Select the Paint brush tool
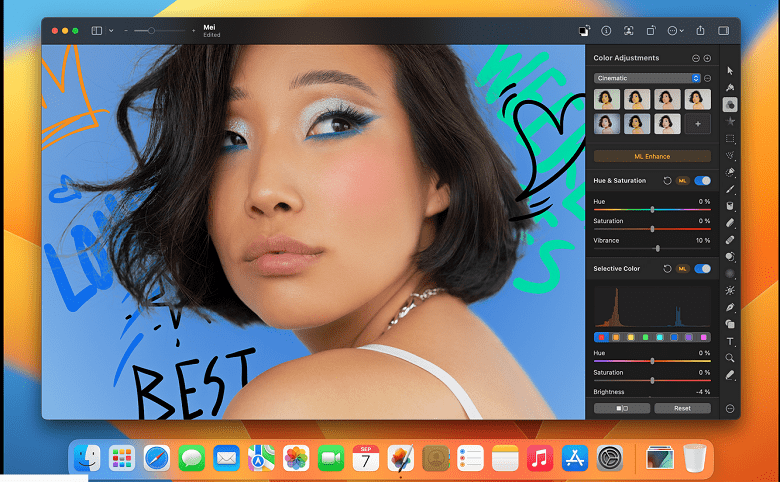This screenshot has width=780, height=482. [x=730, y=189]
